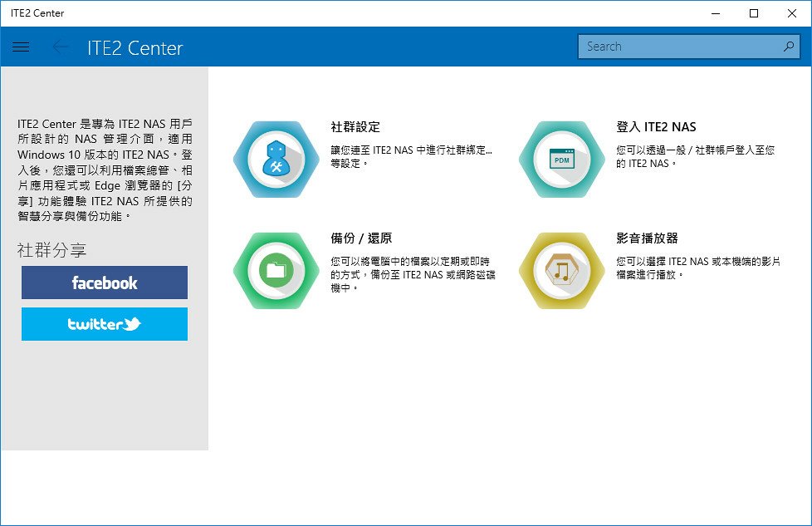
Task: Click the 登入 ITE2 NAS description text
Action: [696, 156]
